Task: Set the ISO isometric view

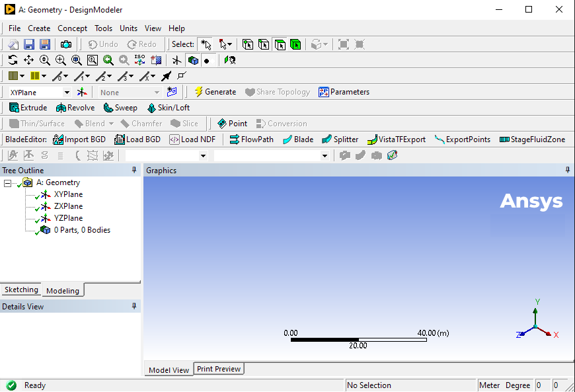Action: point(139,59)
